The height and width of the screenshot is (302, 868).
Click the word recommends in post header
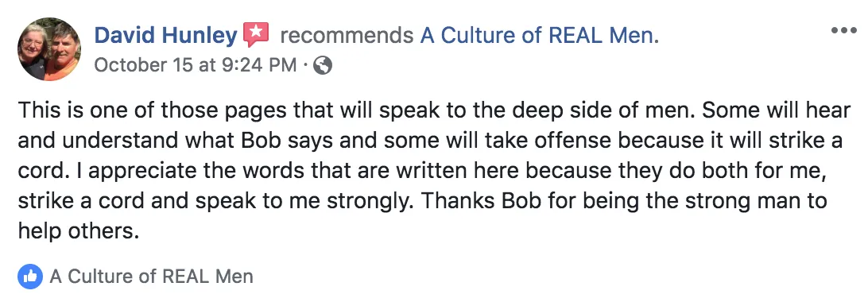tap(347, 36)
